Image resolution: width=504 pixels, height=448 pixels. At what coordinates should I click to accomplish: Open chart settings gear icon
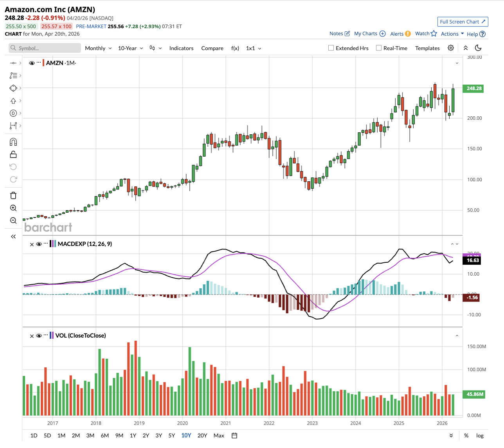coord(451,48)
